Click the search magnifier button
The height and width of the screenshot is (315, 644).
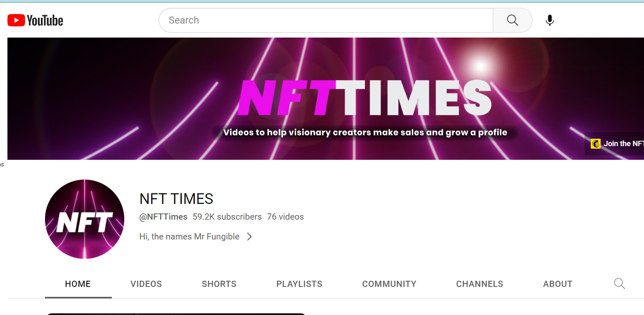click(x=512, y=20)
